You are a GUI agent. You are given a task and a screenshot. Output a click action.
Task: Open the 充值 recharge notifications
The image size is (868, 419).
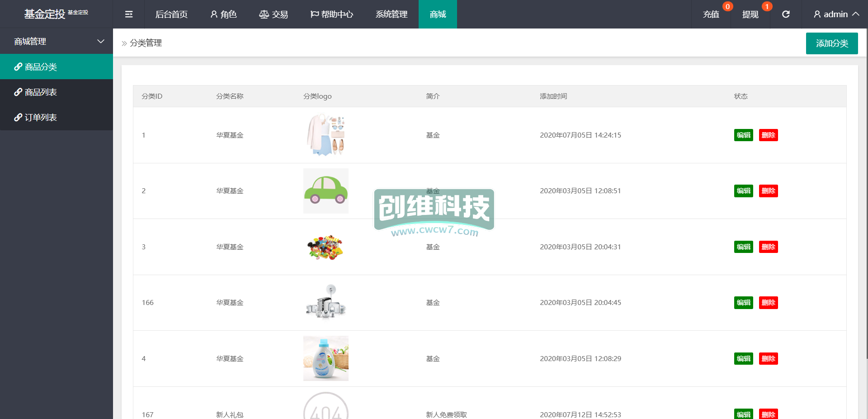(x=711, y=14)
